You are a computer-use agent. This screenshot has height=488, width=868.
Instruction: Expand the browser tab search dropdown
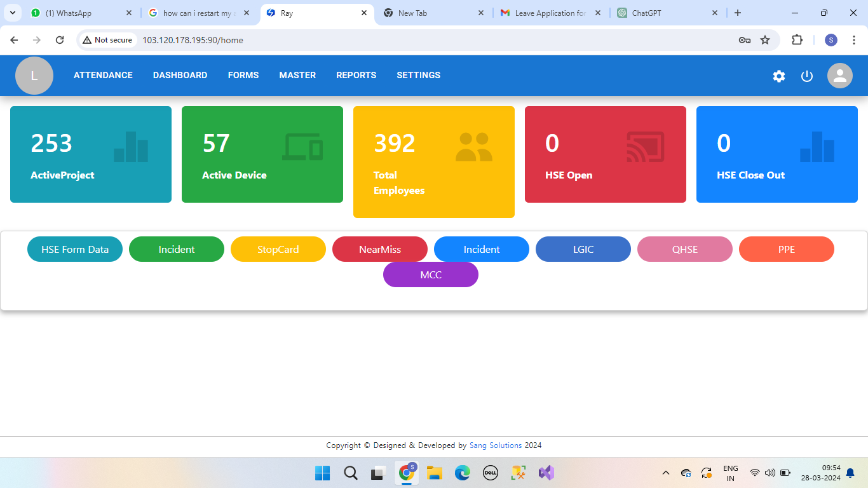click(13, 13)
